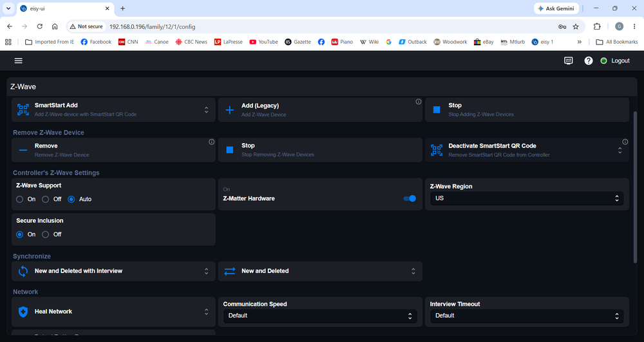Screen dimensions: 644x342
Task: Expand the SmartStart Add options chevron
Action: [x=206, y=109]
